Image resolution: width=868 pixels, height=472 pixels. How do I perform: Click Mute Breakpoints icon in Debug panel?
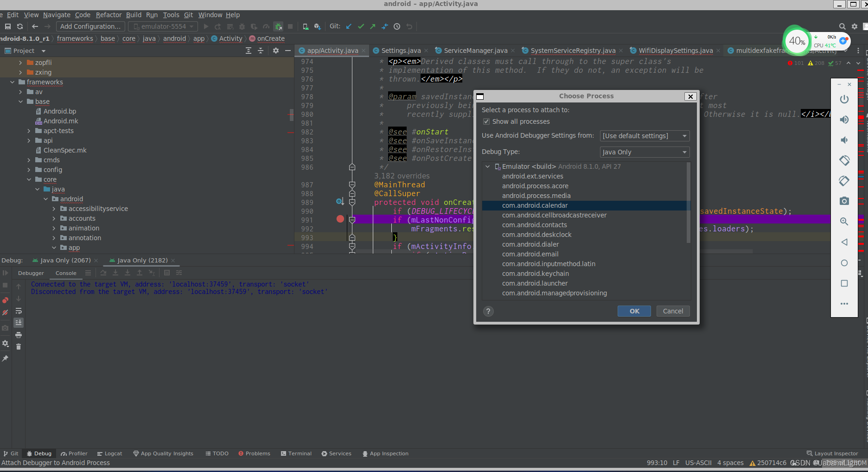tap(5, 313)
